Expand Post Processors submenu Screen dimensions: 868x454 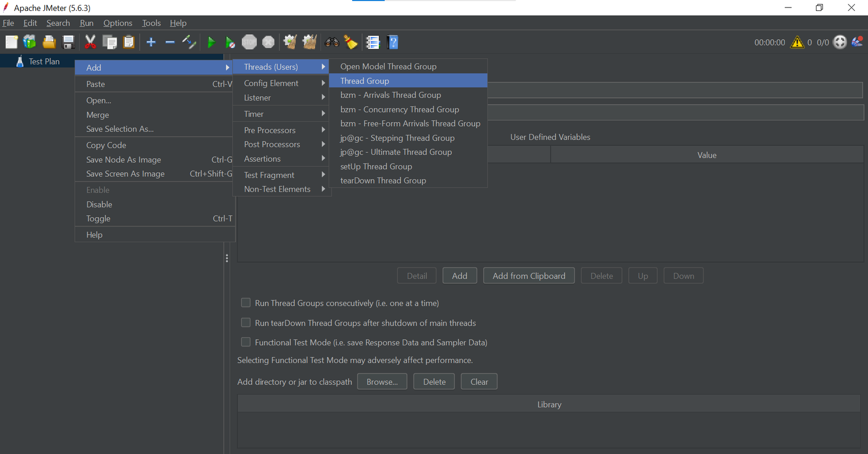(x=281, y=144)
